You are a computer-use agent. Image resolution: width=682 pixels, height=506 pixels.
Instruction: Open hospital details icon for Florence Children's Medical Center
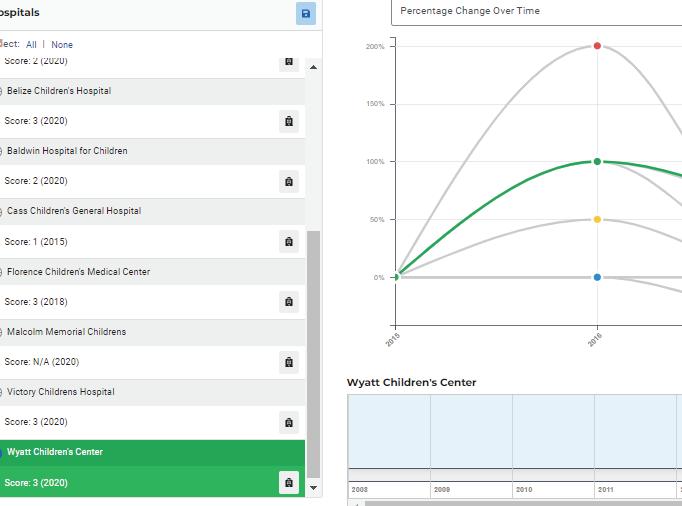(289, 302)
